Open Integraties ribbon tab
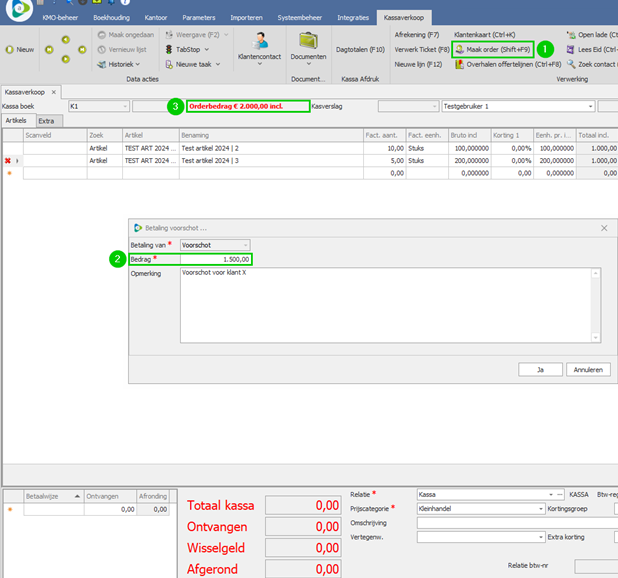Screen dimensions: 618x578 (x=353, y=18)
